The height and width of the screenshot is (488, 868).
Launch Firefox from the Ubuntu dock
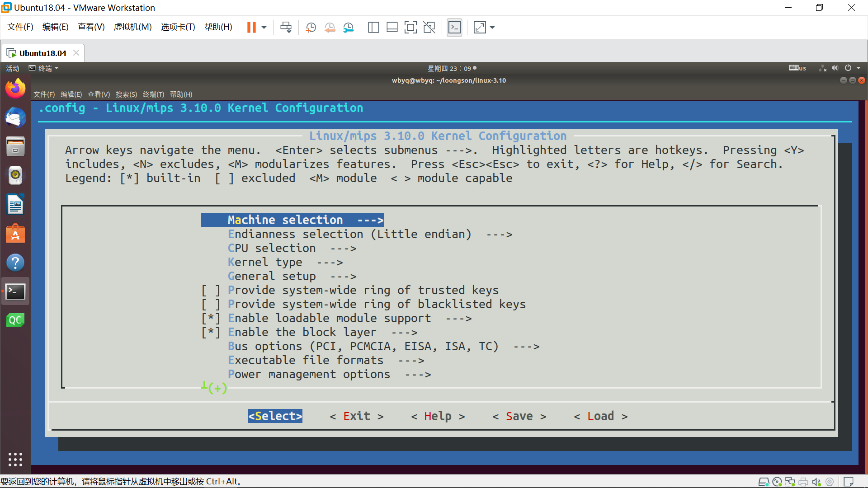[15, 89]
